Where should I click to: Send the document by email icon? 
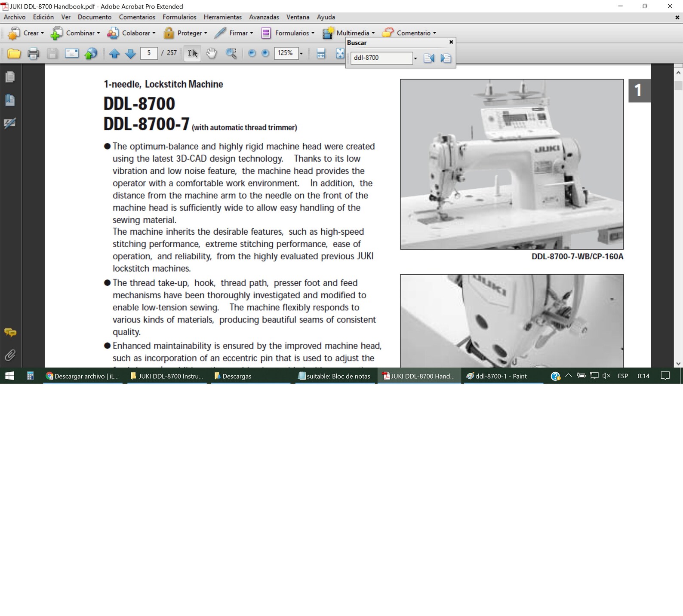[x=71, y=53]
